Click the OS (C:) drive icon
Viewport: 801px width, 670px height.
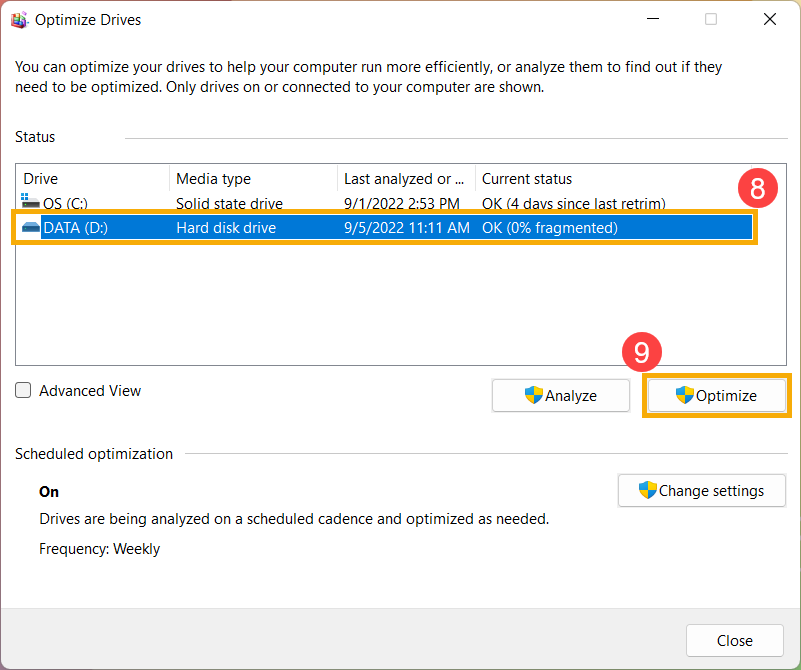(30, 201)
